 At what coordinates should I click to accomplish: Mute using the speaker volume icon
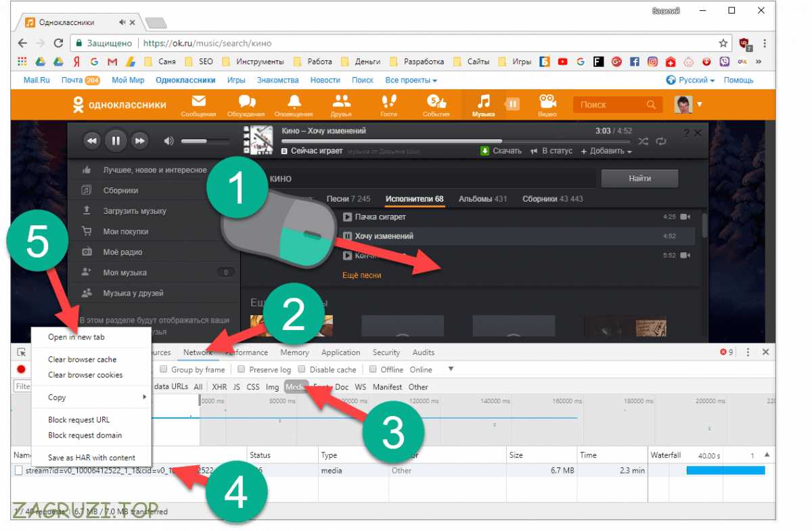point(168,141)
